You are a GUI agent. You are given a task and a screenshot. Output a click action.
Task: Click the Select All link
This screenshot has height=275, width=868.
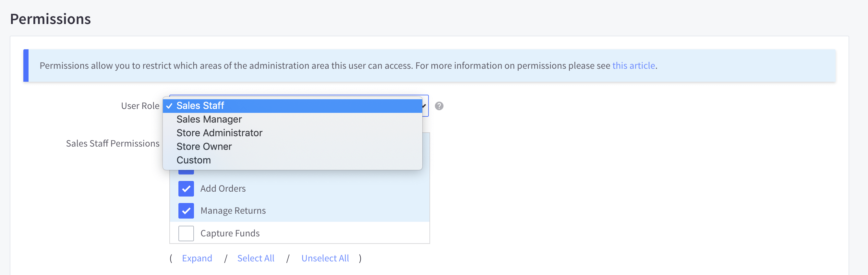click(x=256, y=258)
